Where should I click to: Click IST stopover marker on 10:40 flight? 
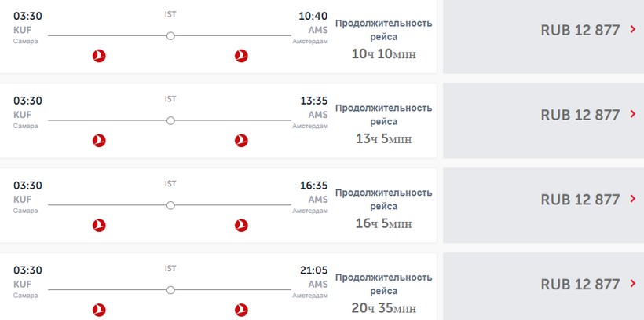point(170,35)
